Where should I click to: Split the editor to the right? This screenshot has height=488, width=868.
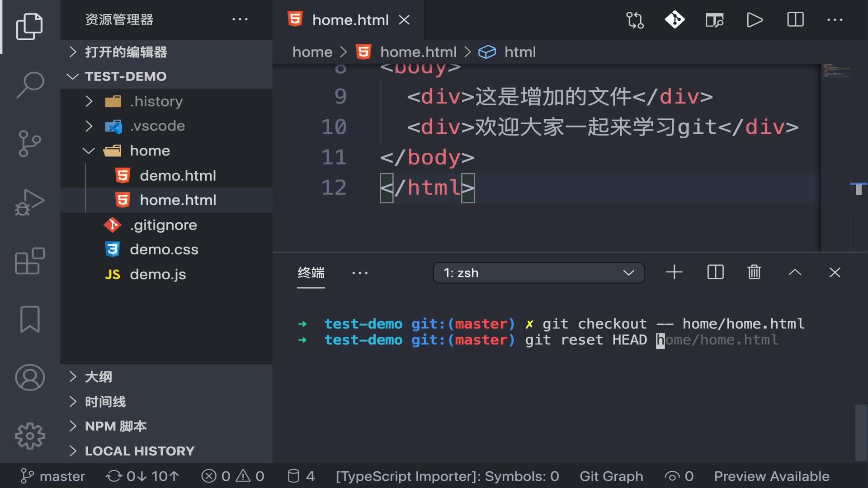[x=795, y=20]
